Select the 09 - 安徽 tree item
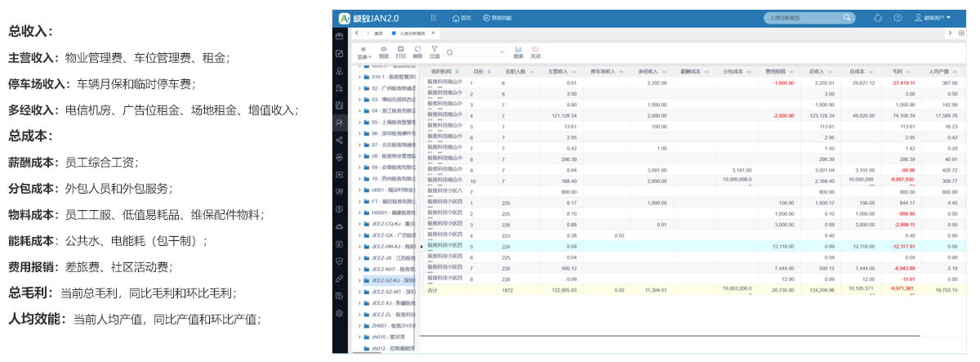 coord(390,167)
